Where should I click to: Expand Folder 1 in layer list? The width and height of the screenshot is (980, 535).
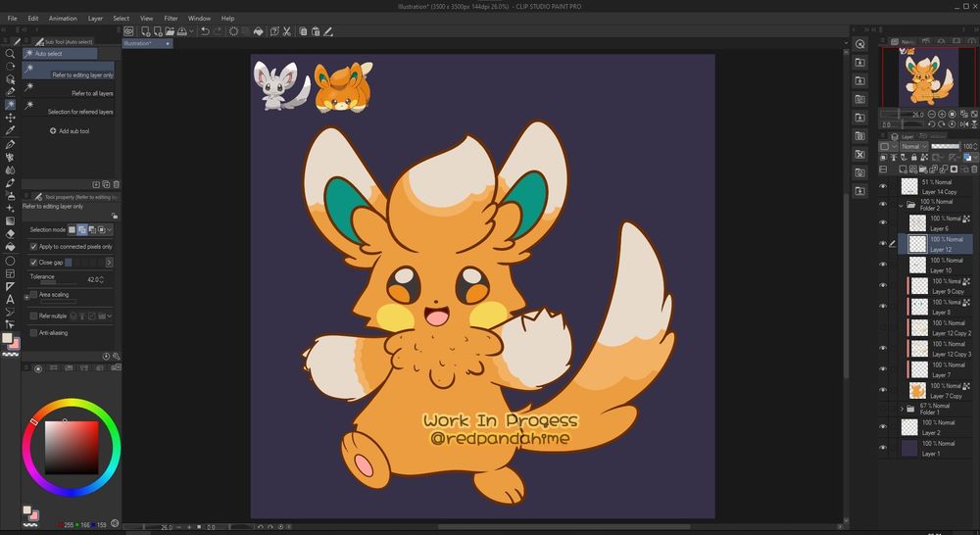point(902,409)
